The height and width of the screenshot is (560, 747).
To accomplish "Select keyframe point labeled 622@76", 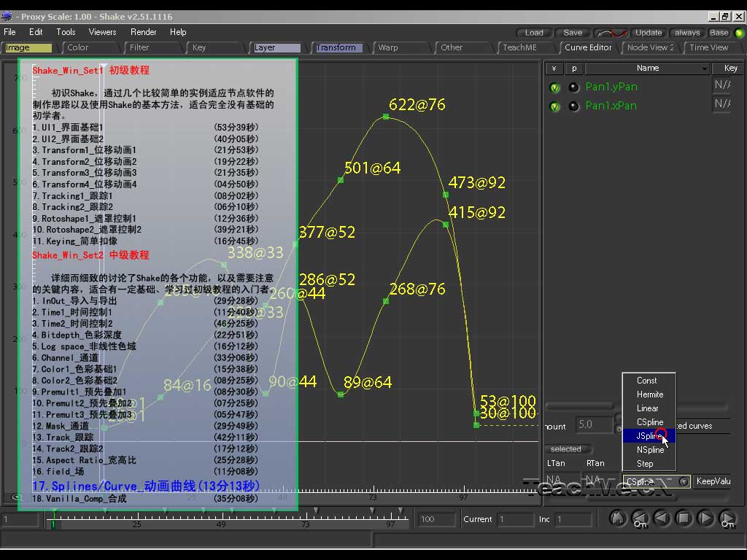I will click(x=386, y=116).
